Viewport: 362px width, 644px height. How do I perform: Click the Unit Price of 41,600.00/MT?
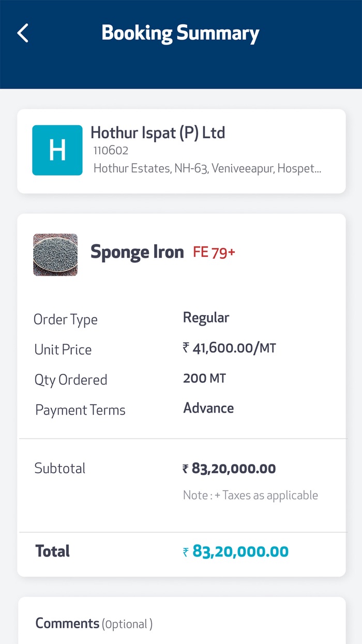click(230, 348)
